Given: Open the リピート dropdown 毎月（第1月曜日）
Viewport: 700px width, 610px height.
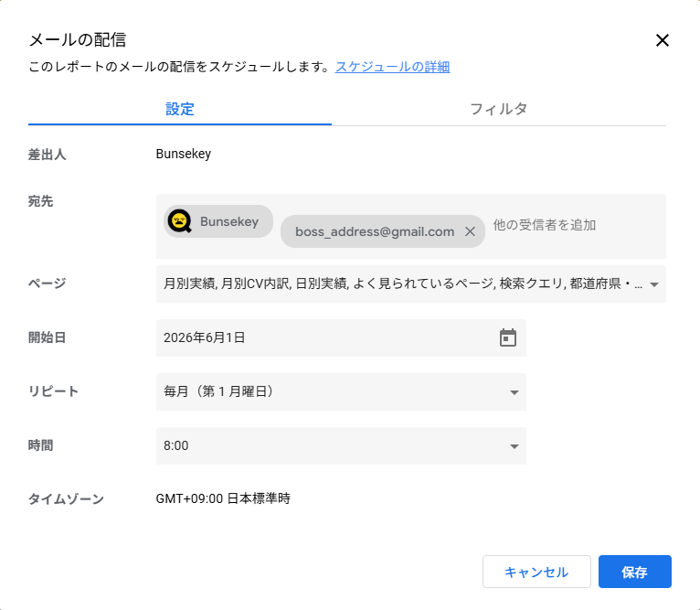Looking at the screenshot, I should coord(341,392).
